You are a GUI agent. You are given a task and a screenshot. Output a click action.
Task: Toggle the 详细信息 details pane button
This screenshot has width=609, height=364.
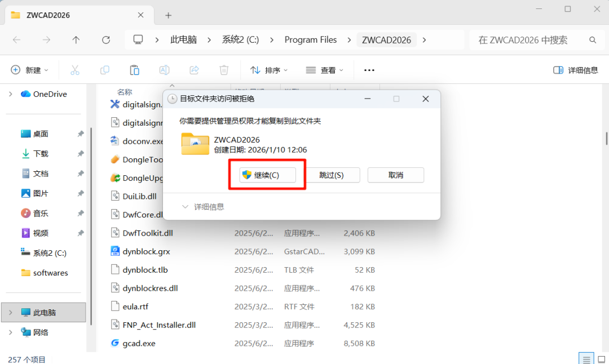pyautogui.click(x=576, y=70)
